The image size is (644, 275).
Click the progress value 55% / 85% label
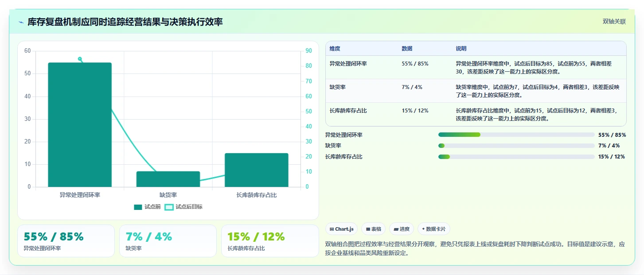pos(612,135)
